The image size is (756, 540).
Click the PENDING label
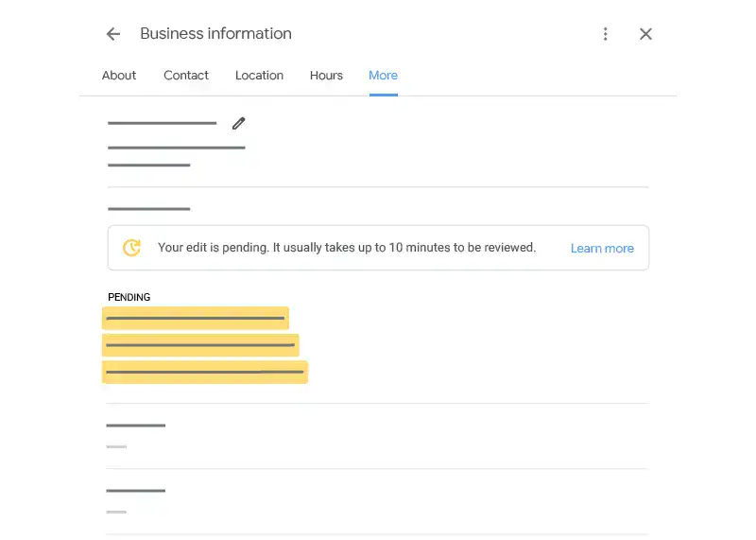point(129,297)
